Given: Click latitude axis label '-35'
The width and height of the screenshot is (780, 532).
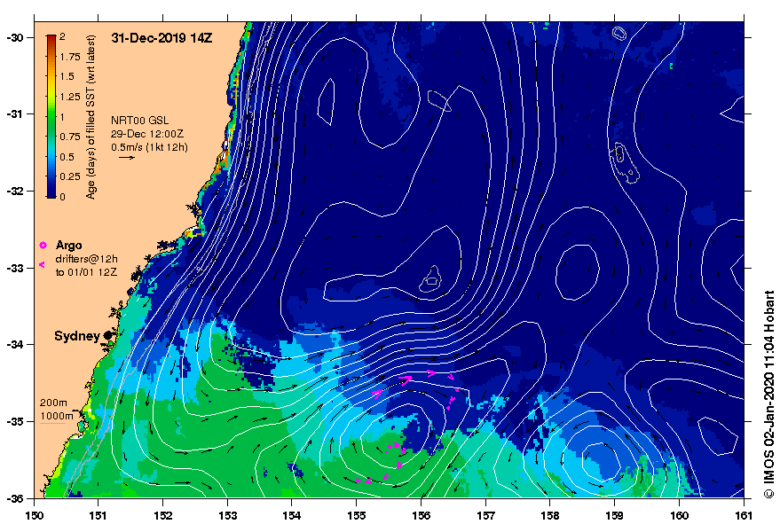Looking at the screenshot, I should tap(14, 422).
